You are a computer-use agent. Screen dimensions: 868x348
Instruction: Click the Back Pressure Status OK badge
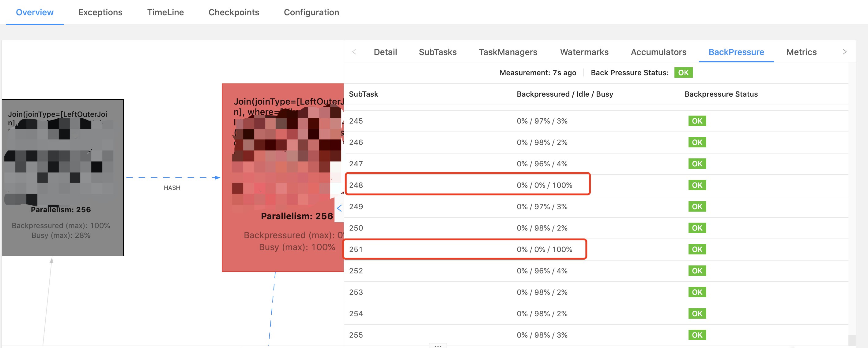[683, 73]
